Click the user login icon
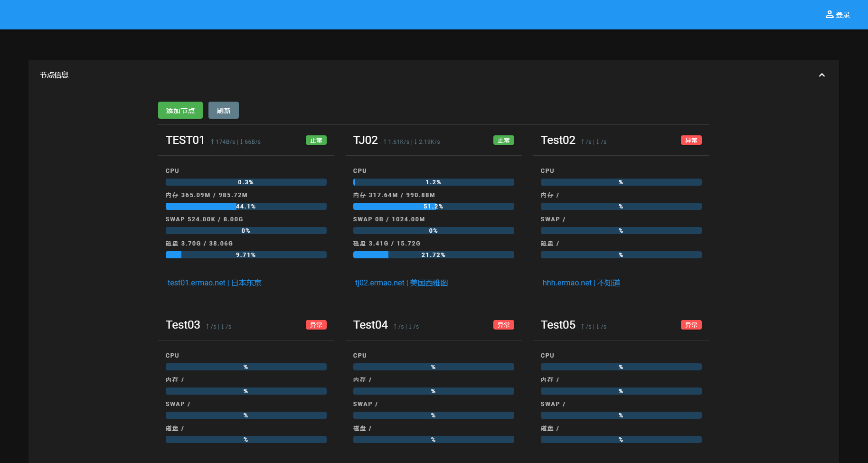This screenshot has height=463, width=868. [x=830, y=14]
